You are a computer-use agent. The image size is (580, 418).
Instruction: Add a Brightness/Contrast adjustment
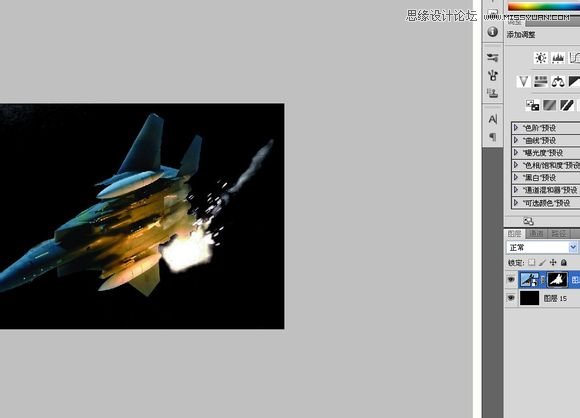[x=541, y=58]
